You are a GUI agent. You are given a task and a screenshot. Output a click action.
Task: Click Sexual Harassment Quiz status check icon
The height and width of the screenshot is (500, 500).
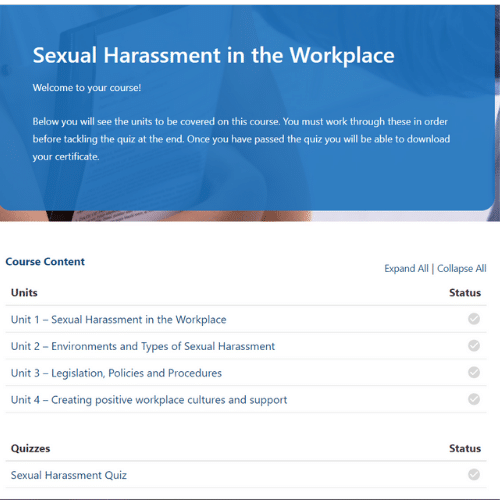474,474
